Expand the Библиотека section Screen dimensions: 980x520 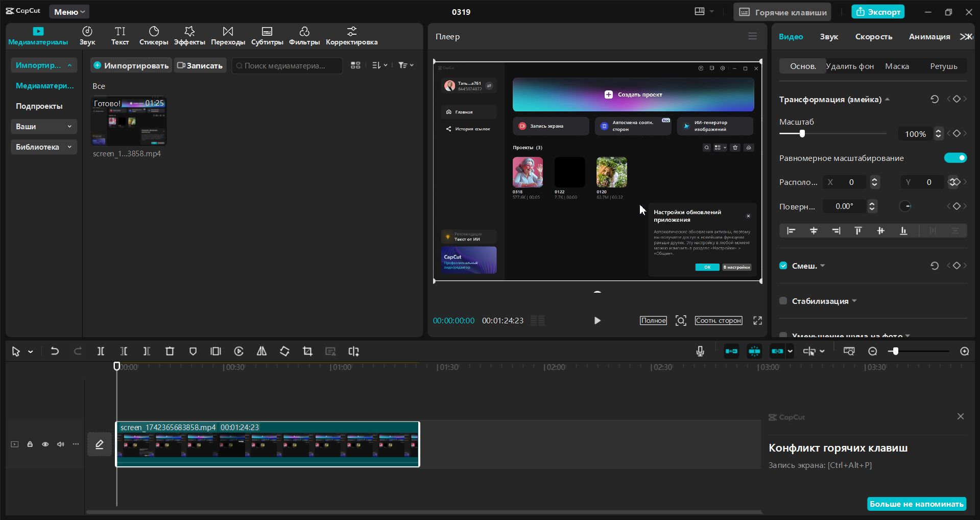click(44, 147)
